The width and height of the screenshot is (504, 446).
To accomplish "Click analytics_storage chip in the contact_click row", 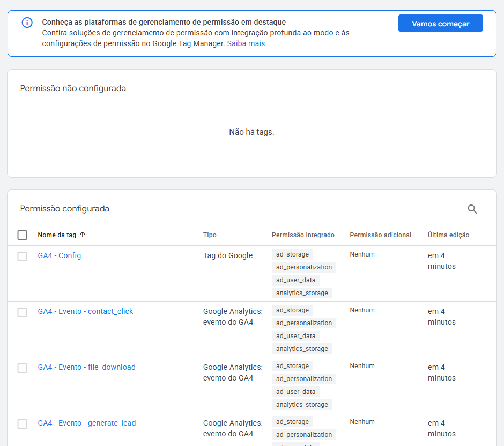I will point(302,348).
